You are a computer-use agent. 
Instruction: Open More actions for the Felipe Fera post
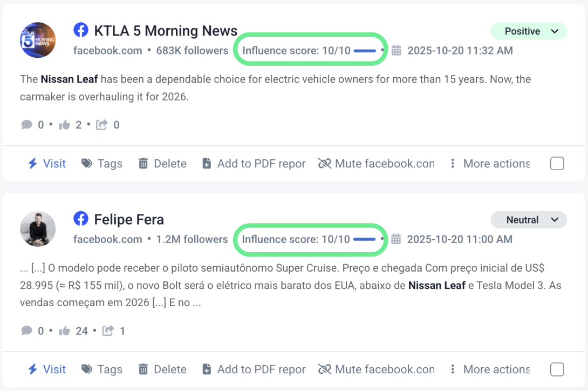pyautogui.click(x=490, y=369)
